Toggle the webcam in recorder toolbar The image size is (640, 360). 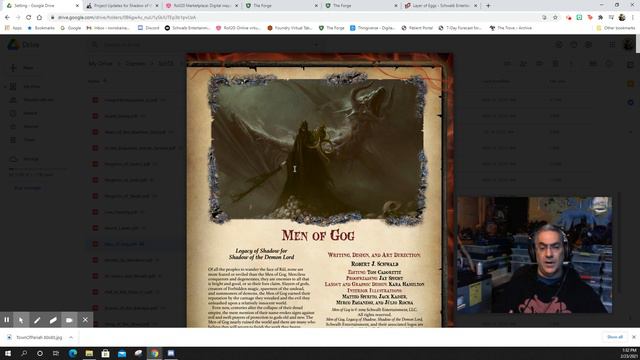pos(69,320)
